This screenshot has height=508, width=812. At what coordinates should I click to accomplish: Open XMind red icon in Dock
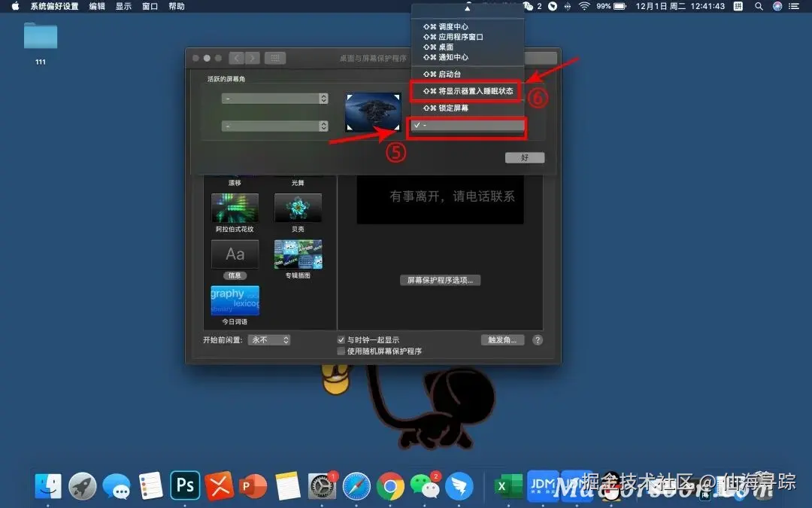click(x=219, y=486)
